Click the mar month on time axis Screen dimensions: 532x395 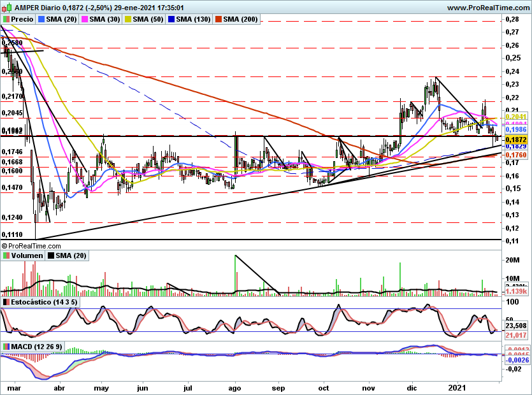(x=13, y=388)
